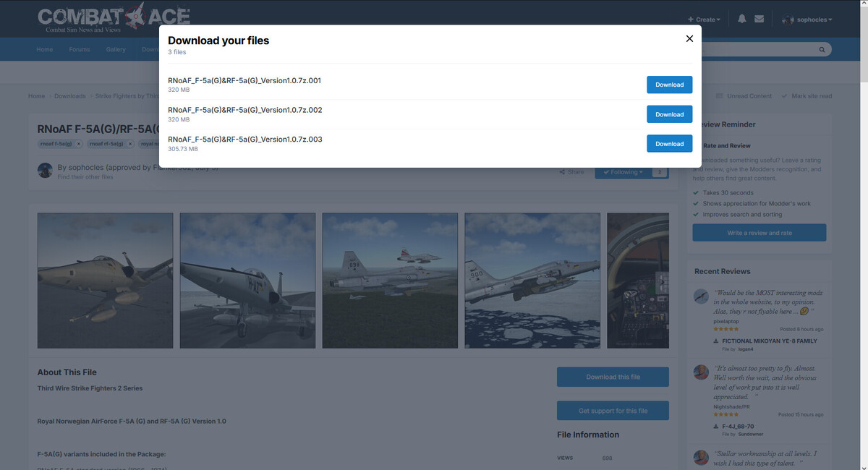Go to the Gallery nav tab

(x=116, y=49)
